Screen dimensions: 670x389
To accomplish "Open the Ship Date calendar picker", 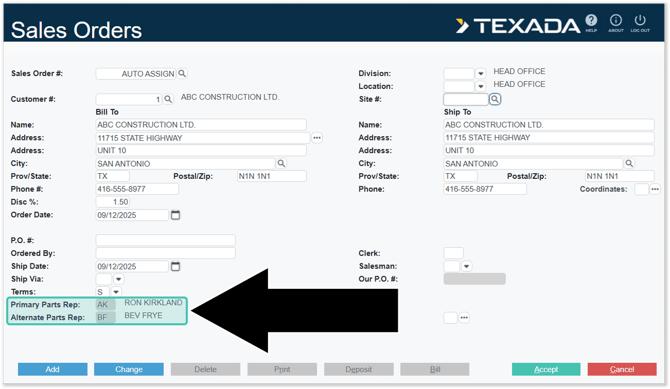I will 175,266.
